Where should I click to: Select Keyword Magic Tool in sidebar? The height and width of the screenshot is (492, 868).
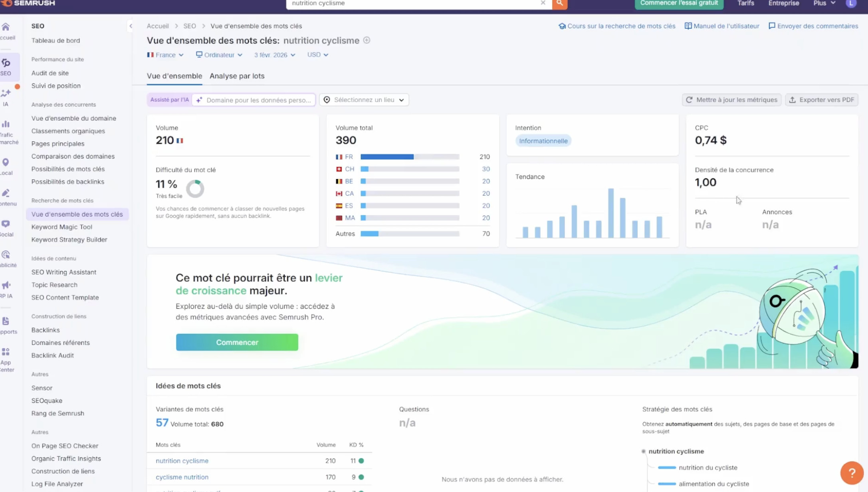(x=62, y=227)
